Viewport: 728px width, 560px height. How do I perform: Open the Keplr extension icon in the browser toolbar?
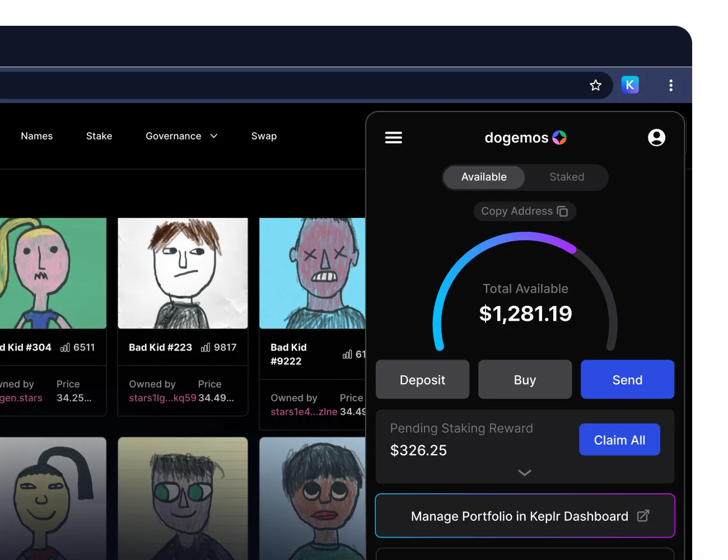[x=630, y=85]
